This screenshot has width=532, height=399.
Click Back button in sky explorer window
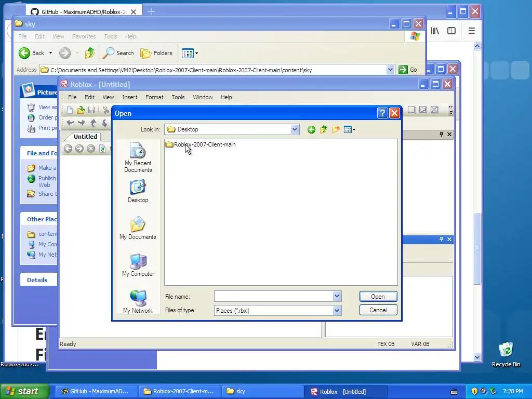[x=31, y=53]
